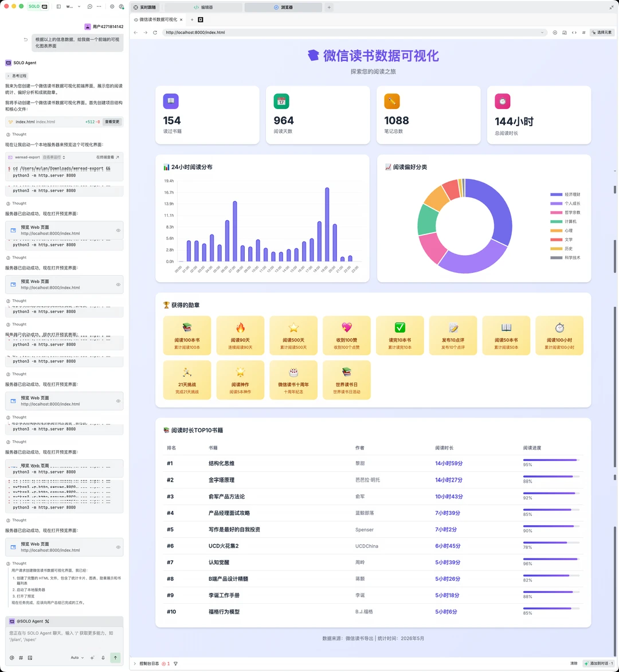Collapse the panel with the shrink arrows icon
The width and height of the screenshot is (619, 672).
tap(612, 7)
